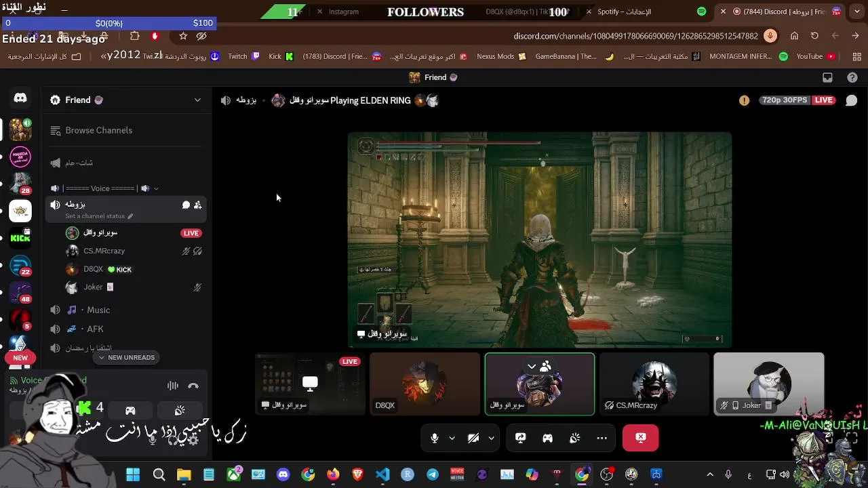Open camera options dropdown arrow
868x488 pixels.
pos(491,438)
